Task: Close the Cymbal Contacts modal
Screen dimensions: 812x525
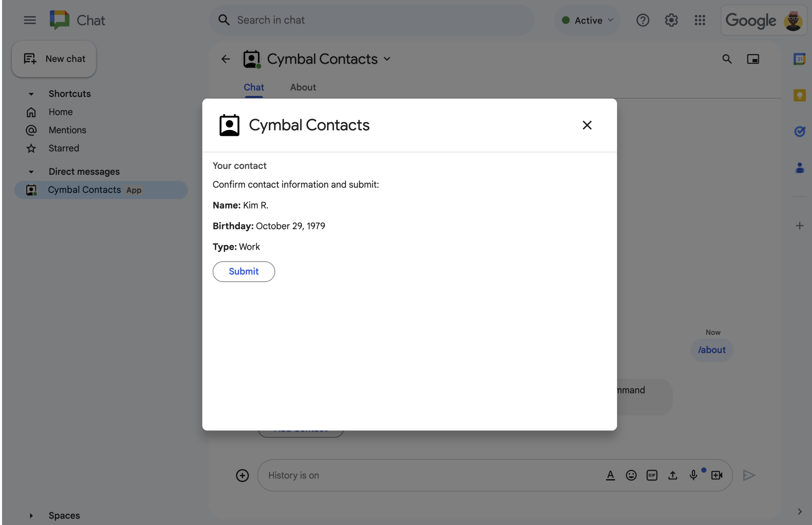Action: point(586,125)
